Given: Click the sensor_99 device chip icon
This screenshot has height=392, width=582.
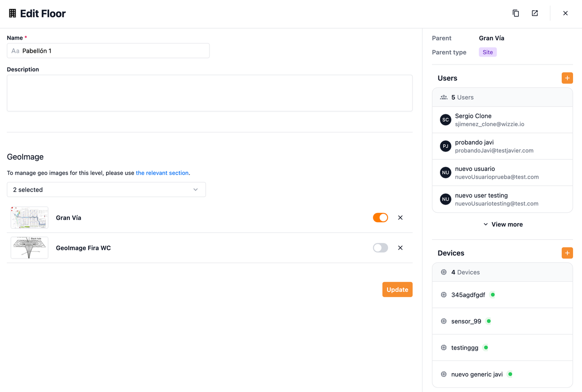Looking at the screenshot, I should tap(444, 321).
